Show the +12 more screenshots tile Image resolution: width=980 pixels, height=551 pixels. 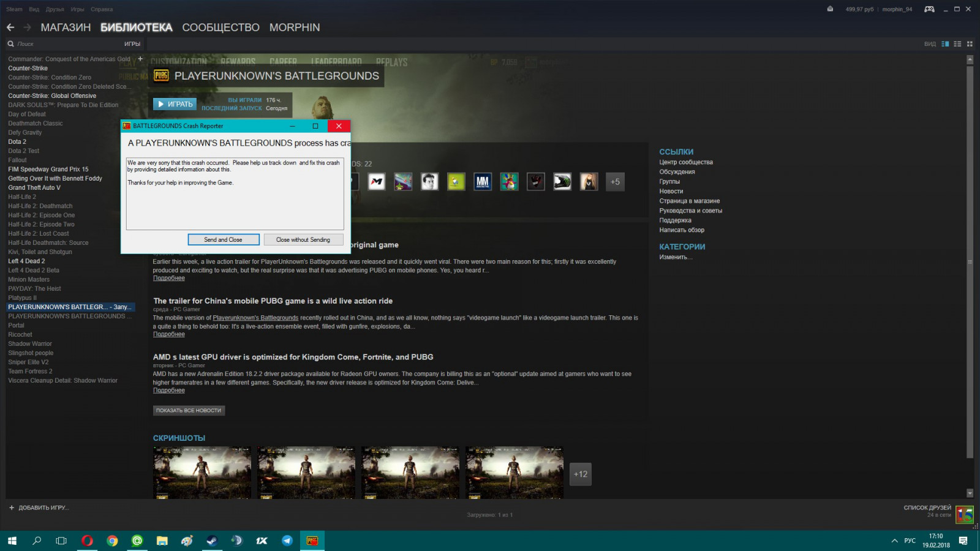coord(581,474)
